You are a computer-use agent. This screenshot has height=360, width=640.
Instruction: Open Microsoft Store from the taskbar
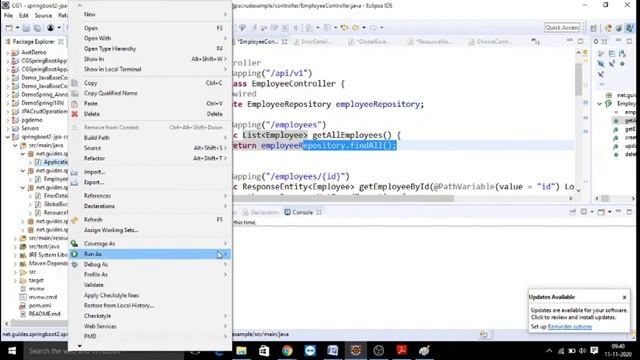point(264,351)
